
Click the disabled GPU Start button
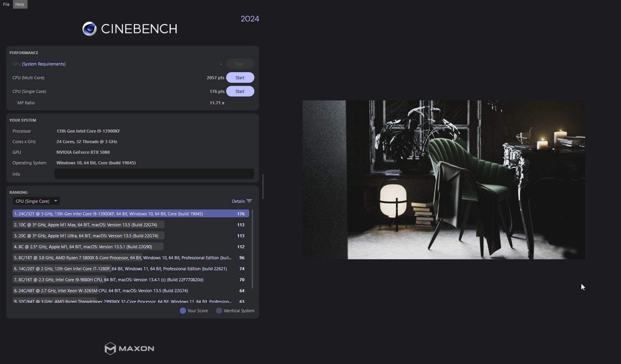coord(240,64)
